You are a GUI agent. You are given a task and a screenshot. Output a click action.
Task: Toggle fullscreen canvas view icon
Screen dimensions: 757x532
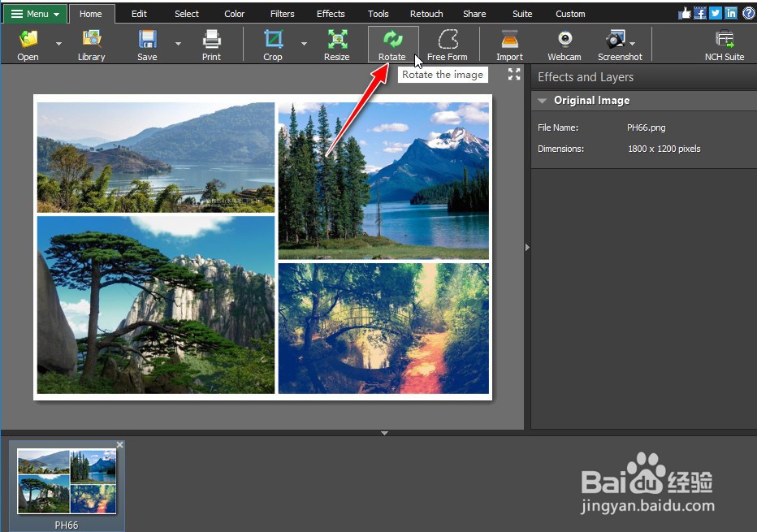514,74
